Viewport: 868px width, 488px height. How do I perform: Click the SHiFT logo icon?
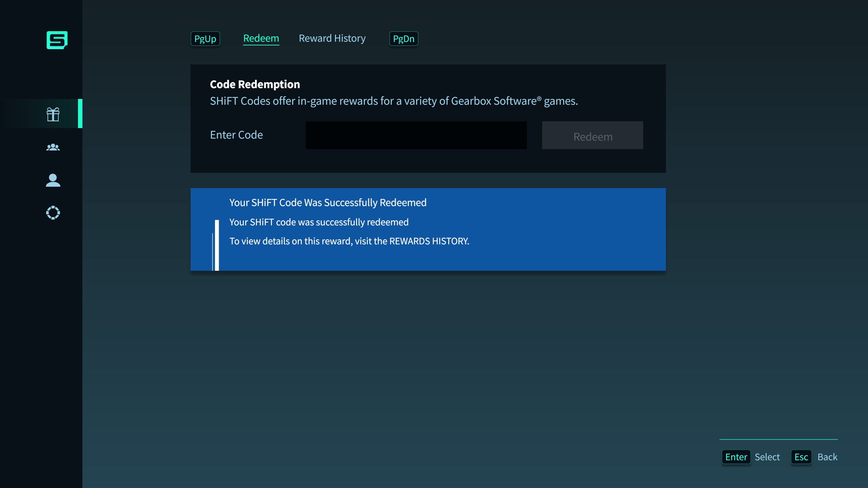point(57,40)
